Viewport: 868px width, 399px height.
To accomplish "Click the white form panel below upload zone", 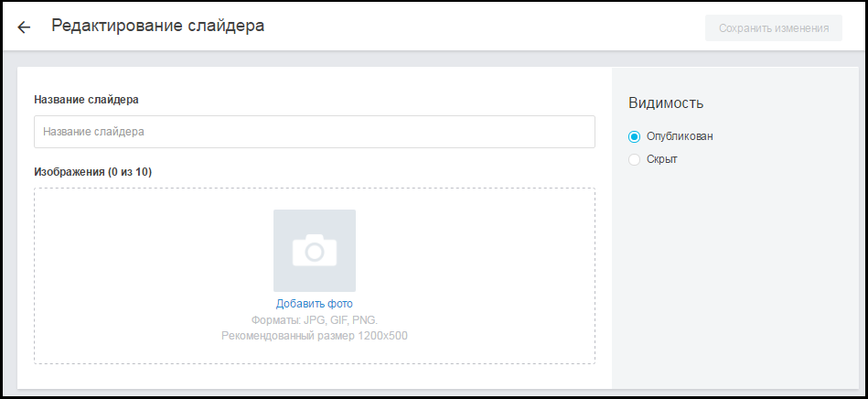I will [315, 376].
